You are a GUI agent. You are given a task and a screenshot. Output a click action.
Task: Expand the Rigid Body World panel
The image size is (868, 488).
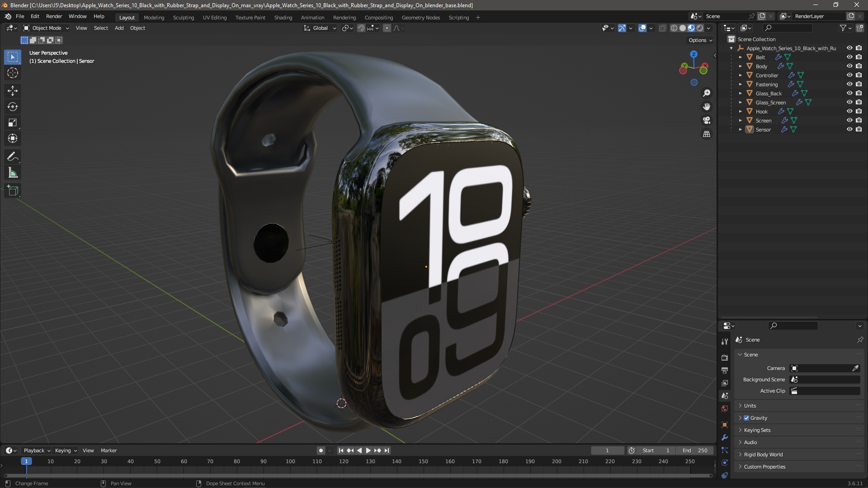point(799,455)
